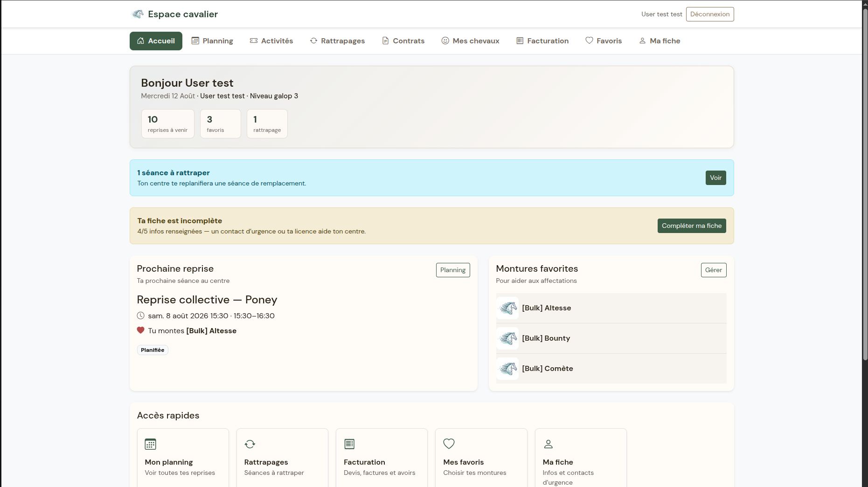Click the red heart beside Tu montes
868x487 pixels.
click(x=140, y=330)
